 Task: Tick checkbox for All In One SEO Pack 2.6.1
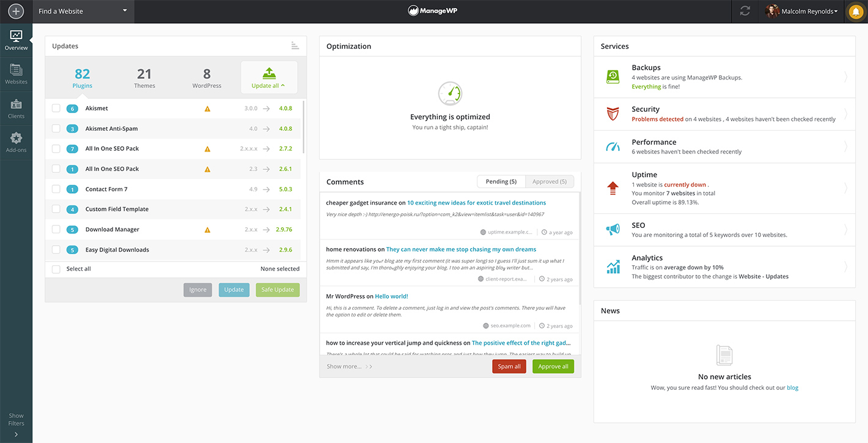click(56, 169)
